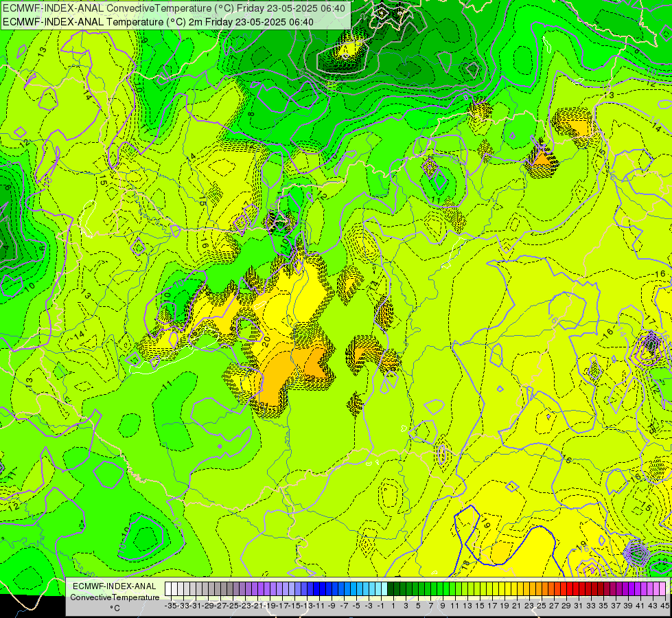Click the 43 tick value in legend
The image size is (672, 618).
click(x=653, y=606)
